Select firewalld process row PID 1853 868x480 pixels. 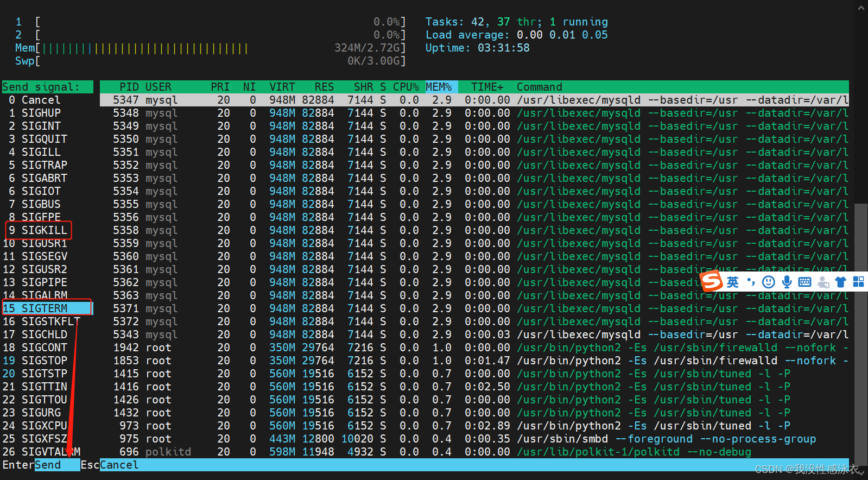[474, 361]
